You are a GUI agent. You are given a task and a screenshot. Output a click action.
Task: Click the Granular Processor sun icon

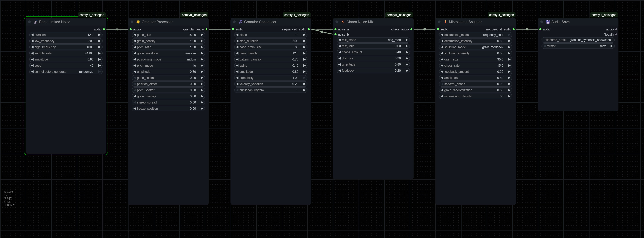[138, 22]
